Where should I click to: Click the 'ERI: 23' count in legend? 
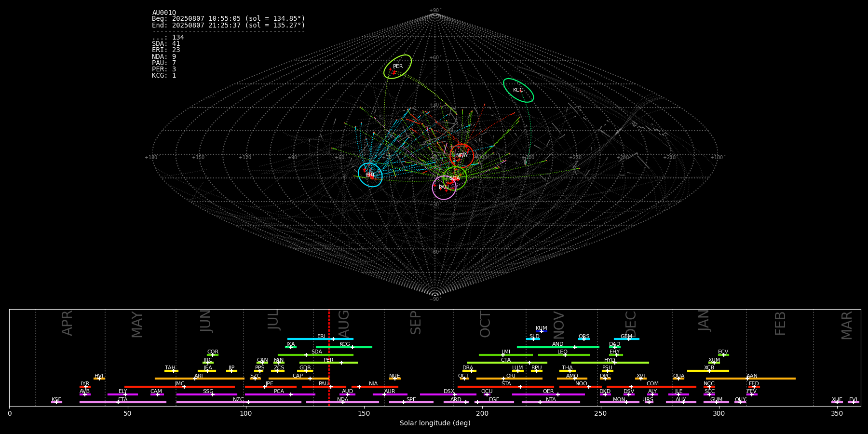(x=166, y=50)
